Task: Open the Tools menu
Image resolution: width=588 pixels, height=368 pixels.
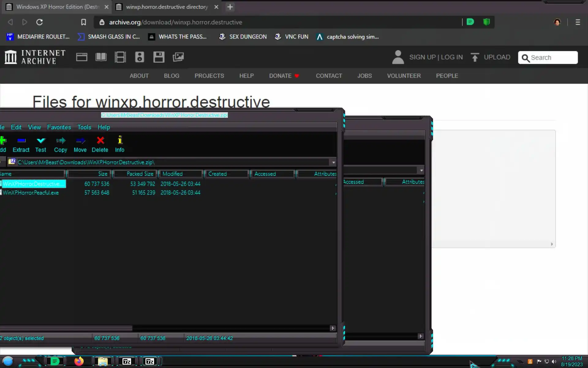Action: pos(84,127)
